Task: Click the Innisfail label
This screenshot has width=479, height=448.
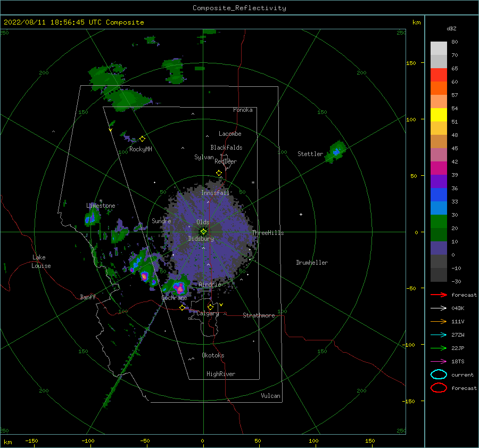Action: 215,193
